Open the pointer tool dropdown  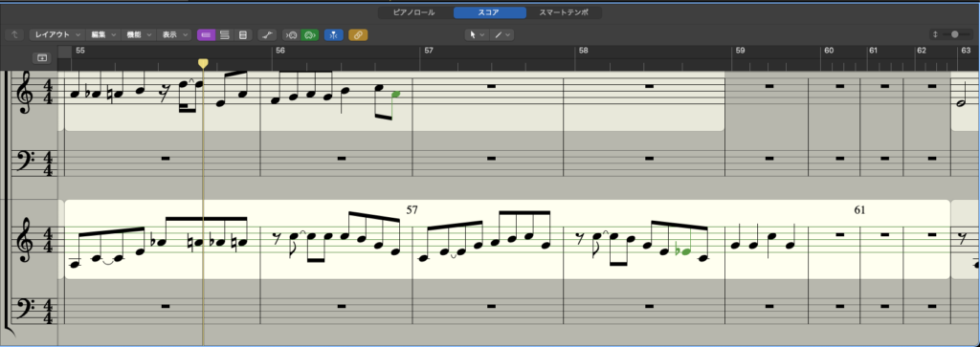[477, 35]
